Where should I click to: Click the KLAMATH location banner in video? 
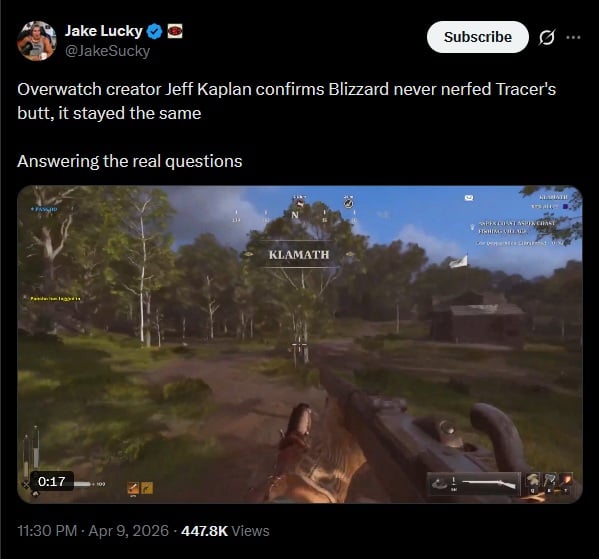(299, 254)
